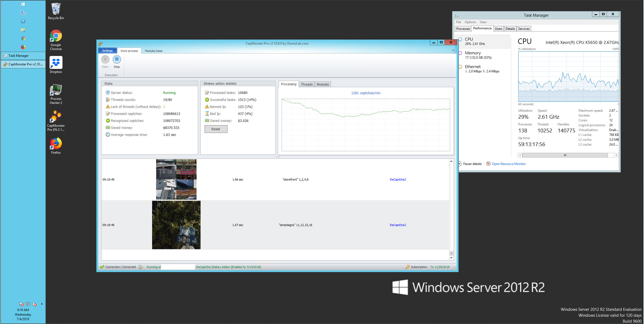Open the File menu in Task Manager

(458, 22)
